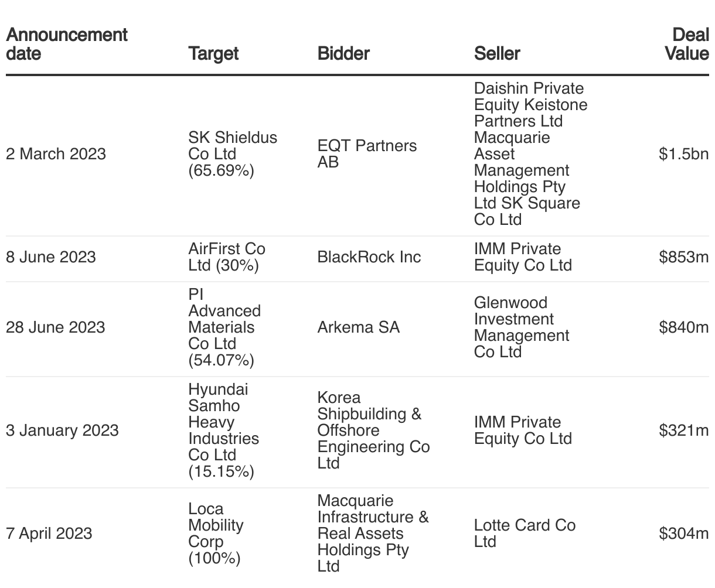Select the Target column header

coord(213,53)
